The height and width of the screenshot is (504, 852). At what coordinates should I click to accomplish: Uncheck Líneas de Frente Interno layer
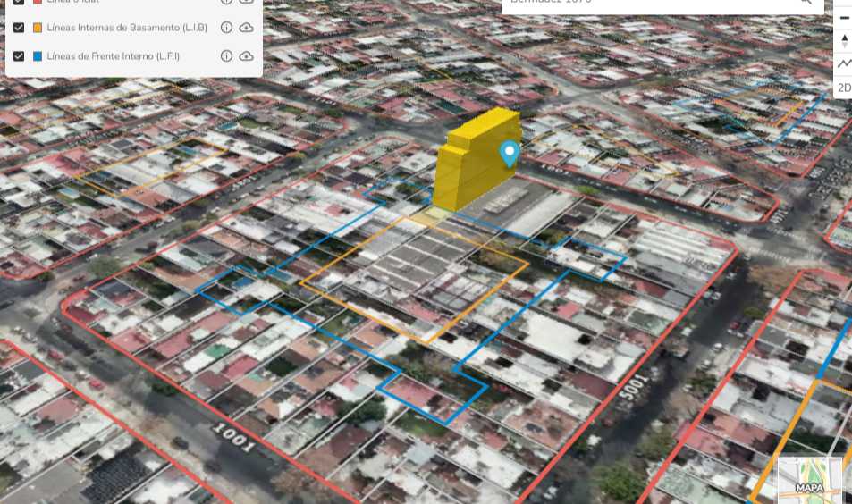(19, 56)
